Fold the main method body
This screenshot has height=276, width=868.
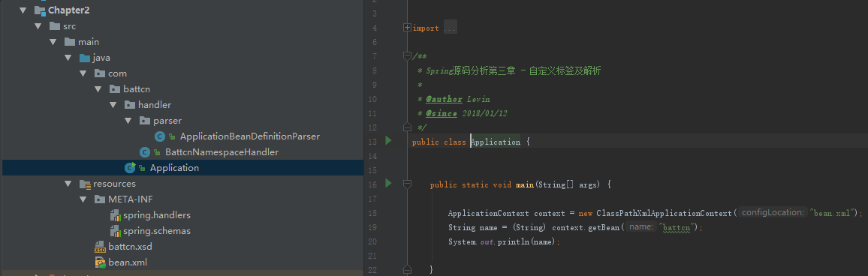point(408,184)
